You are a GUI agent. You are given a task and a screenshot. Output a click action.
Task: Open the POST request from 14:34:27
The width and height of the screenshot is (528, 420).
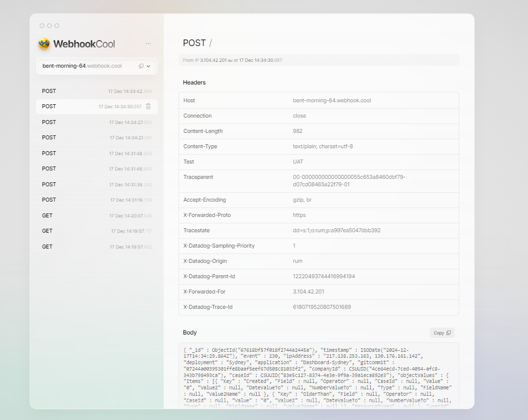[96, 123]
